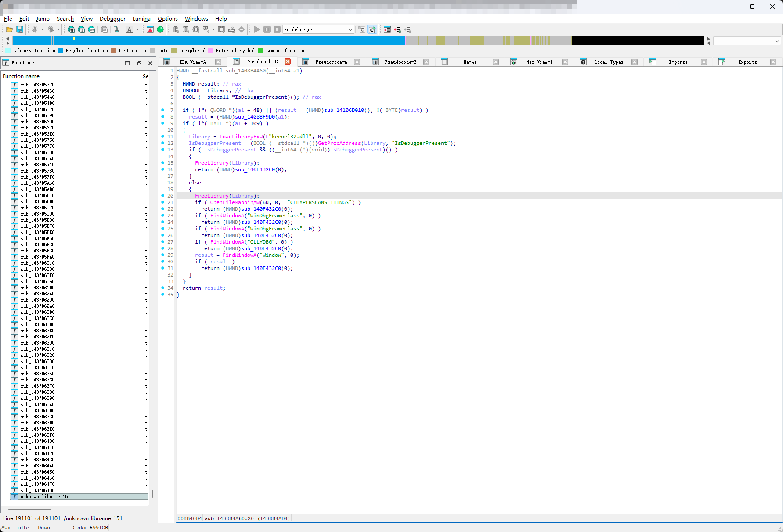Image resolution: width=783 pixels, height=532 pixels.
Task: Close the Names tab
Action: click(496, 62)
